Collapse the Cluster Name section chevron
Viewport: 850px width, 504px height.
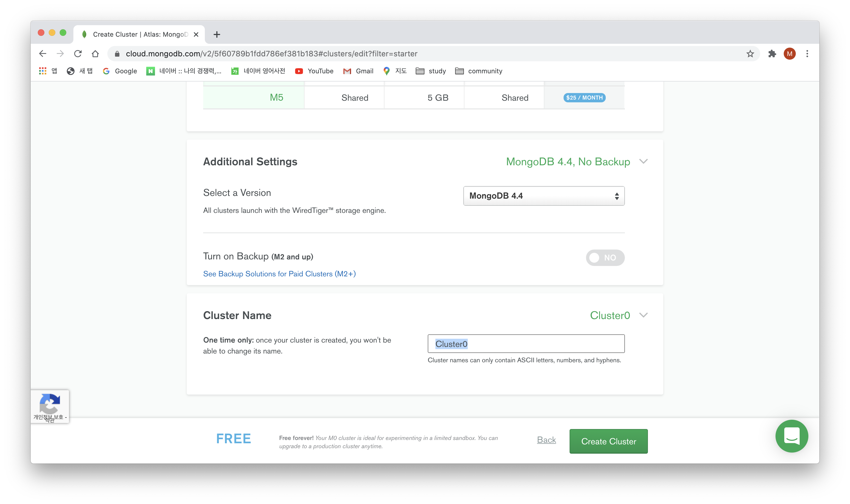(643, 315)
